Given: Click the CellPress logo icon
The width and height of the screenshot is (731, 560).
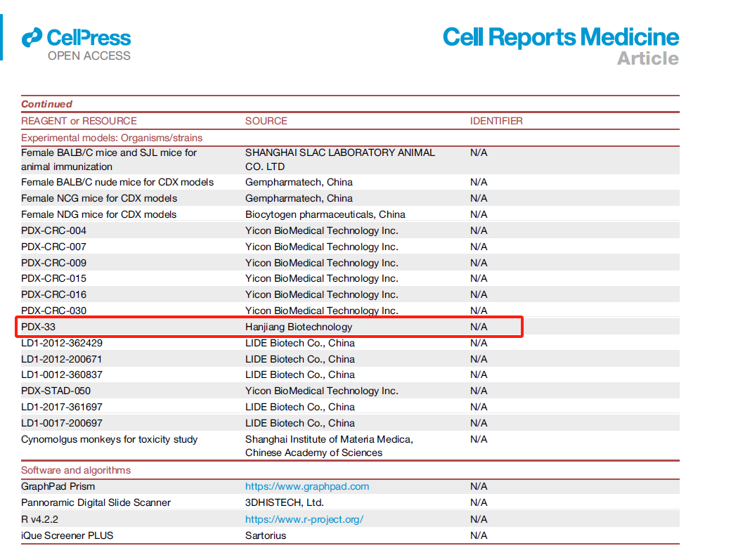Looking at the screenshot, I should [x=32, y=38].
